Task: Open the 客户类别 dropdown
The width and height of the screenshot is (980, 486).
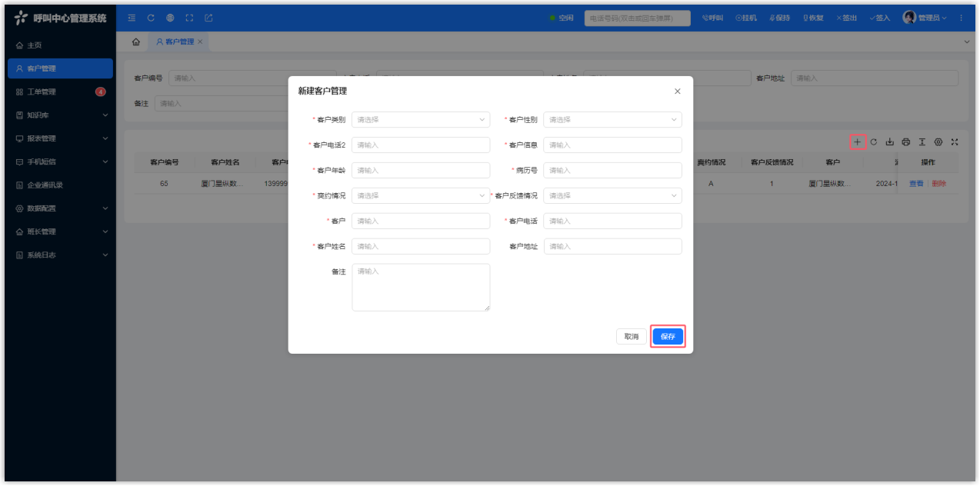Action: tap(420, 120)
